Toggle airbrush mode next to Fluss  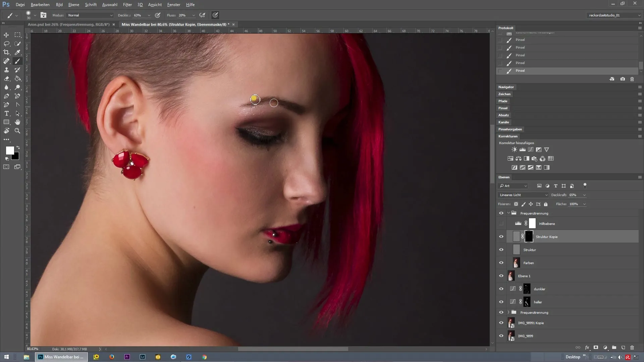(202, 15)
